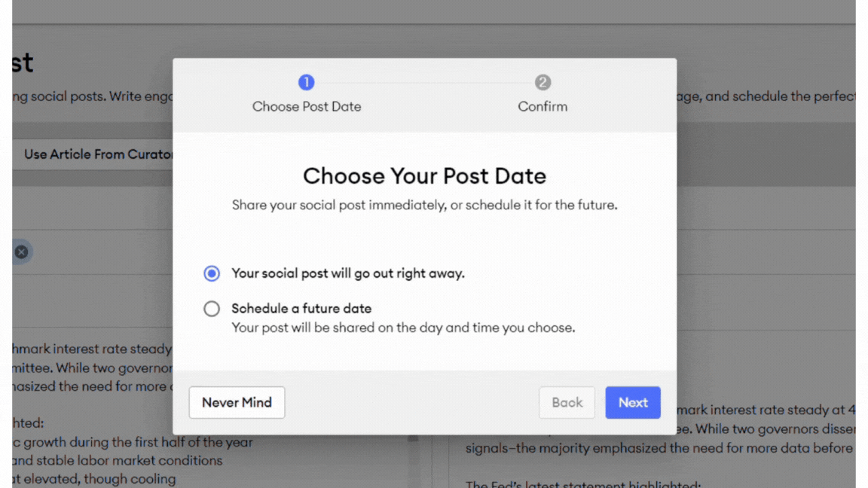The width and height of the screenshot is (868, 488).
Task: Click the 'Share your social post immediately' subtitle
Action: pos(425,206)
